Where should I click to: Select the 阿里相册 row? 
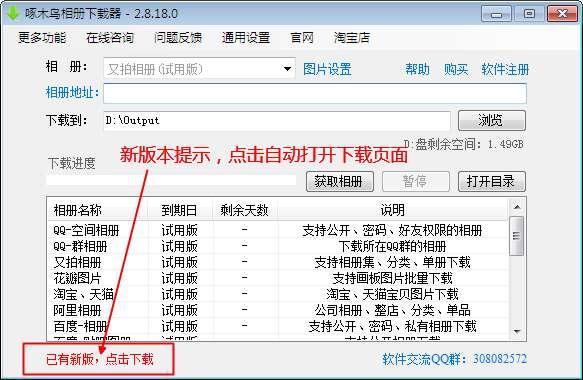pyautogui.click(x=278, y=310)
